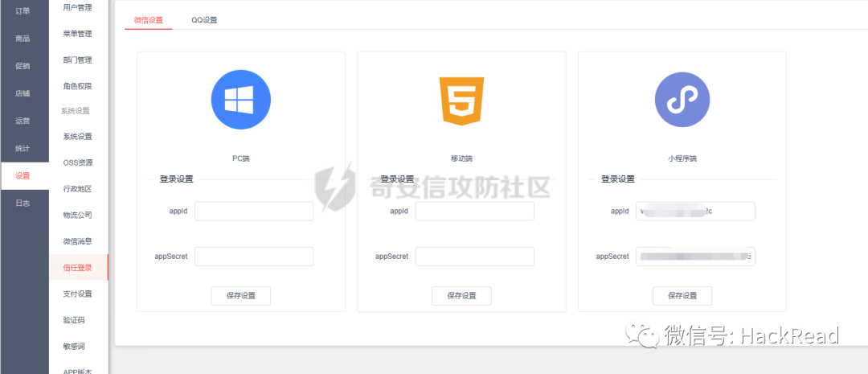This screenshot has width=868, height=374.
Task: Click the 小程序端 appSecret input field
Action: 695,257
